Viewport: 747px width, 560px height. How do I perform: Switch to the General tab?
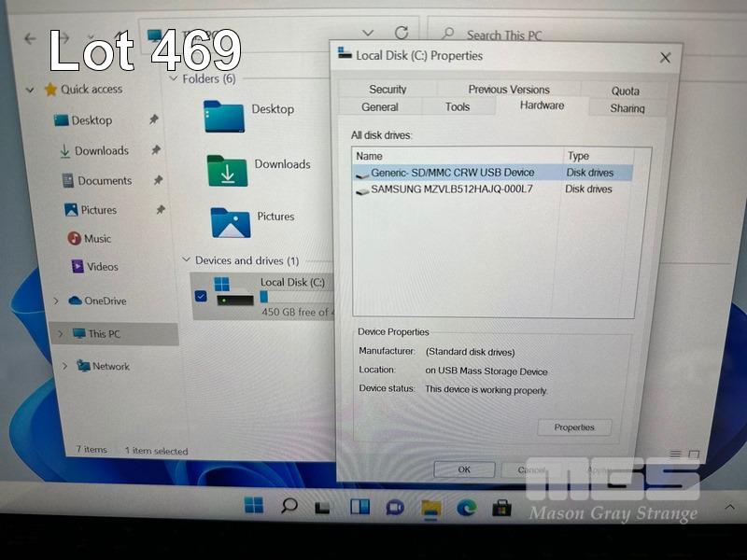[380, 107]
